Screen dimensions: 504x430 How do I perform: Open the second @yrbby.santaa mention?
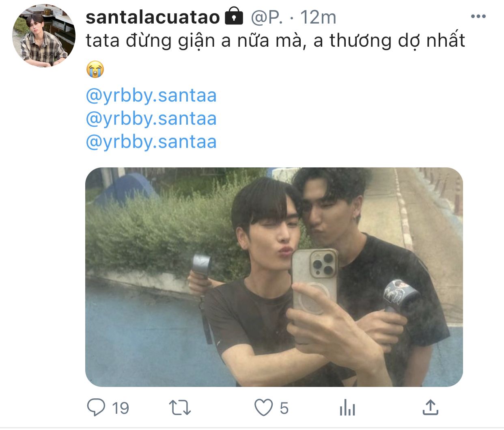[151, 119]
